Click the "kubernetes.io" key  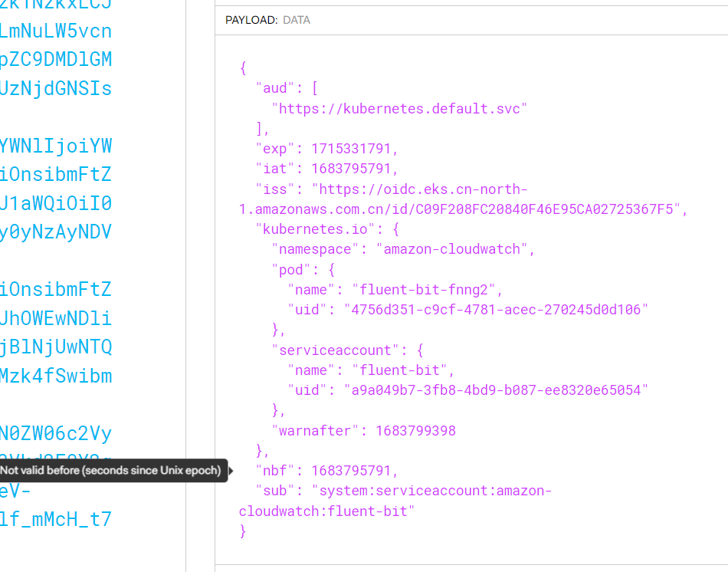click(319, 229)
